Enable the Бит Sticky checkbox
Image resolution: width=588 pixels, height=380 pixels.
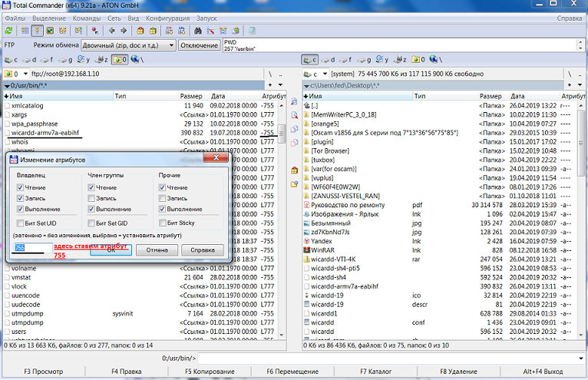point(162,223)
